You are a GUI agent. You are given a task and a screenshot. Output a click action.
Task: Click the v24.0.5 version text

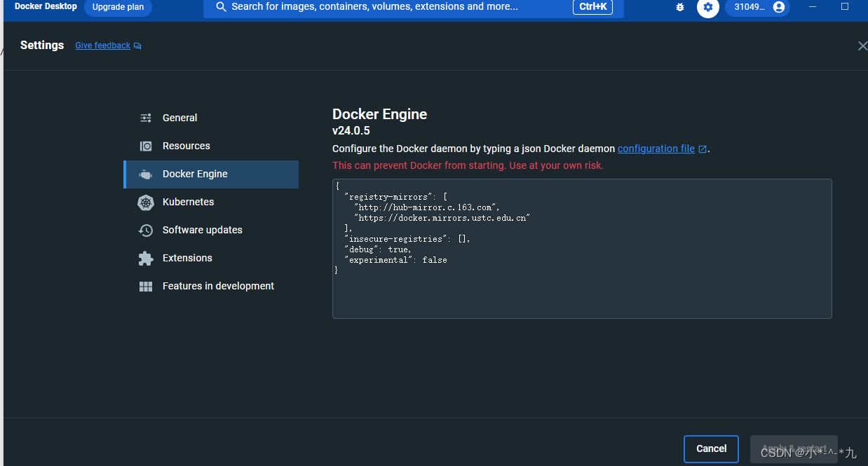[351, 130]
